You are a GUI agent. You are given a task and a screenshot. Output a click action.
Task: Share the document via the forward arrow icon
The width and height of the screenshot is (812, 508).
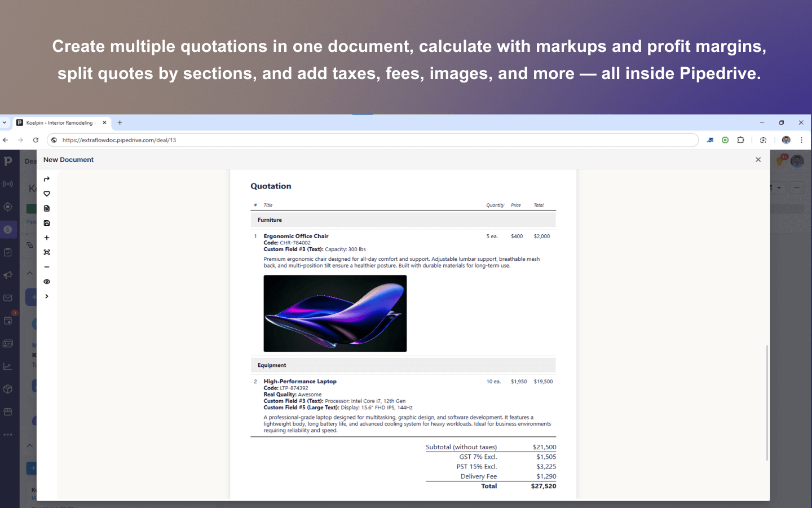[47, 179]
